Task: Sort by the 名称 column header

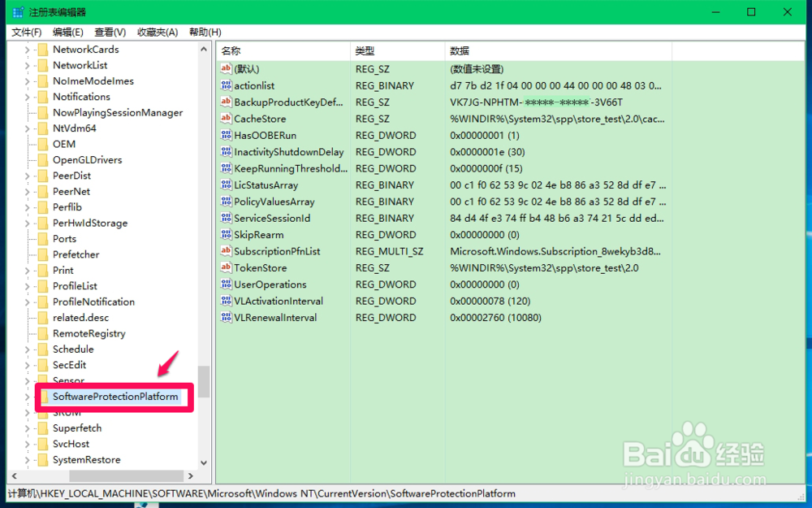Action: pos(283,50)
